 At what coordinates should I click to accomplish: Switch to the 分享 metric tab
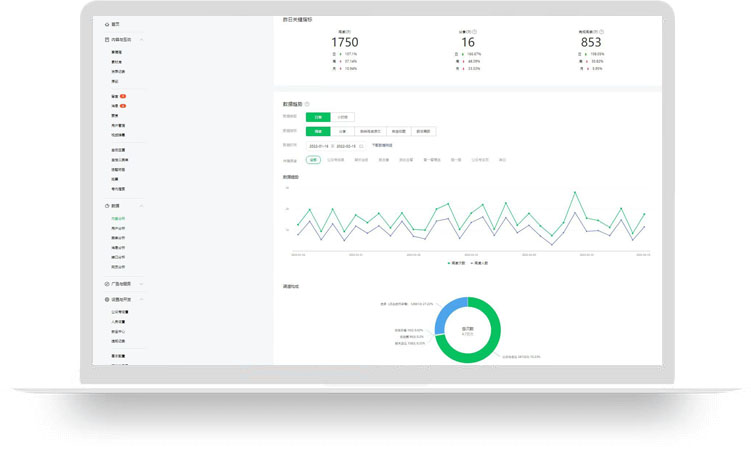(x=343, y=131)
